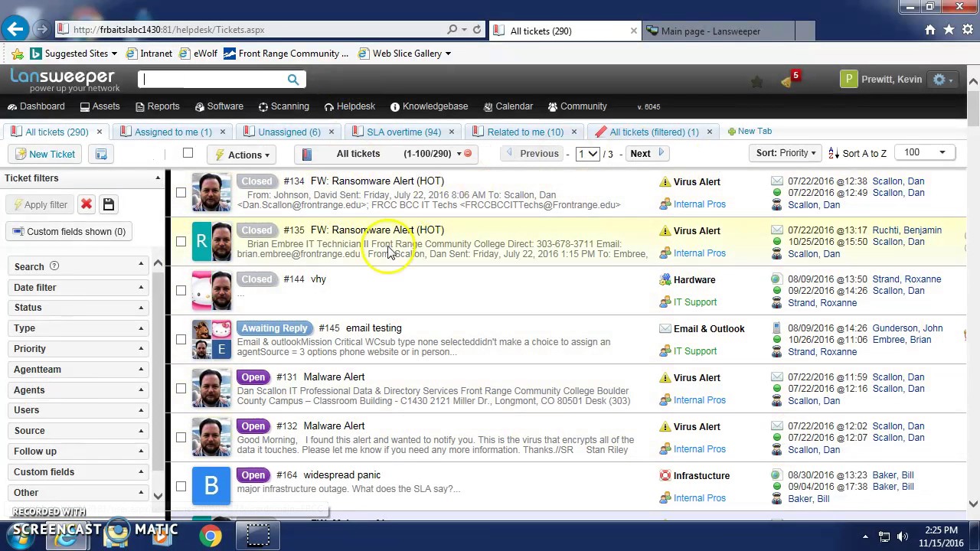The image size is (980, 551).
Task: Click the Email & Outlook envelope icon
Action: (665, 328)
